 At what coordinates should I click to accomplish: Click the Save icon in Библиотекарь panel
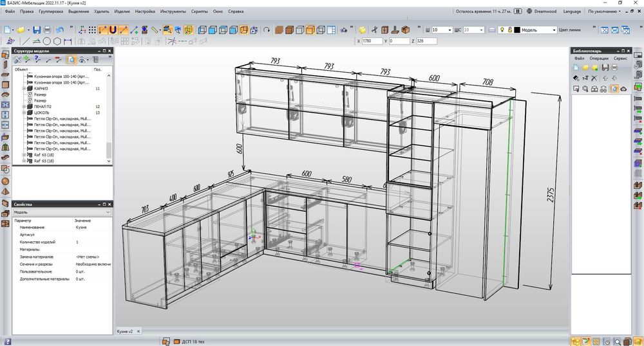pyautogui.click(x=604, y=68)
